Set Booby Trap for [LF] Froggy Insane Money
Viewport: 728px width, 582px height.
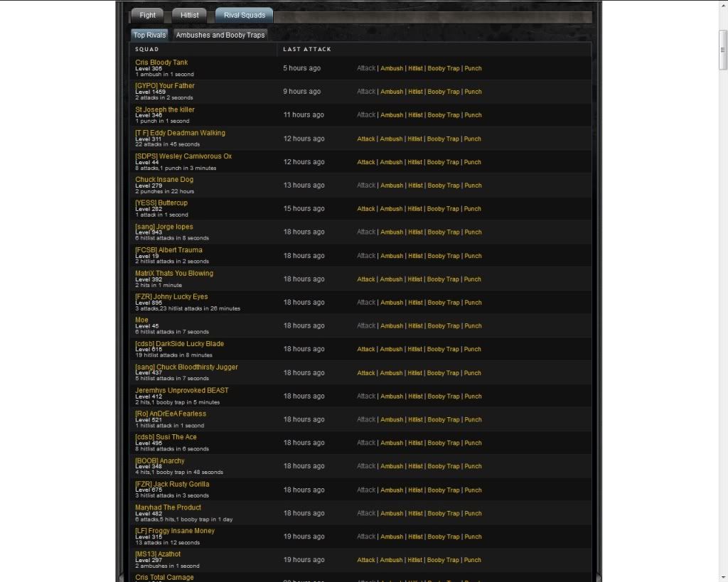click(x=444, y=537)
